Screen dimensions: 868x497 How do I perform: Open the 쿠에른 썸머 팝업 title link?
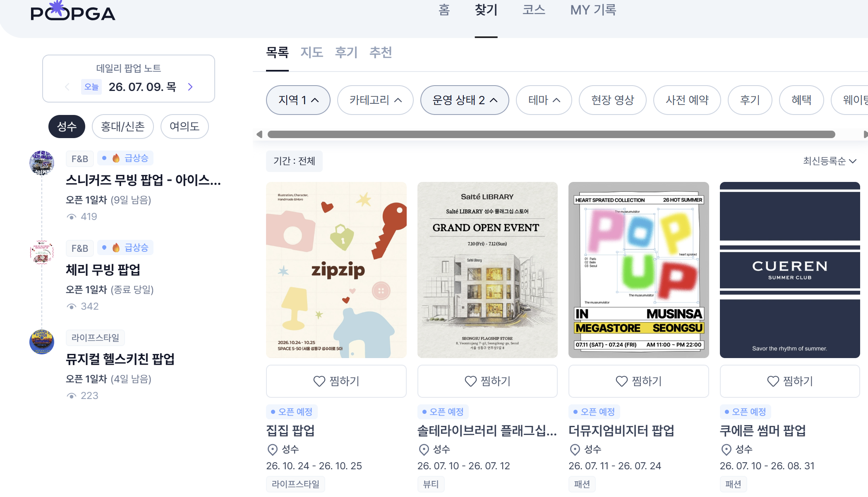tap(763, 431)
